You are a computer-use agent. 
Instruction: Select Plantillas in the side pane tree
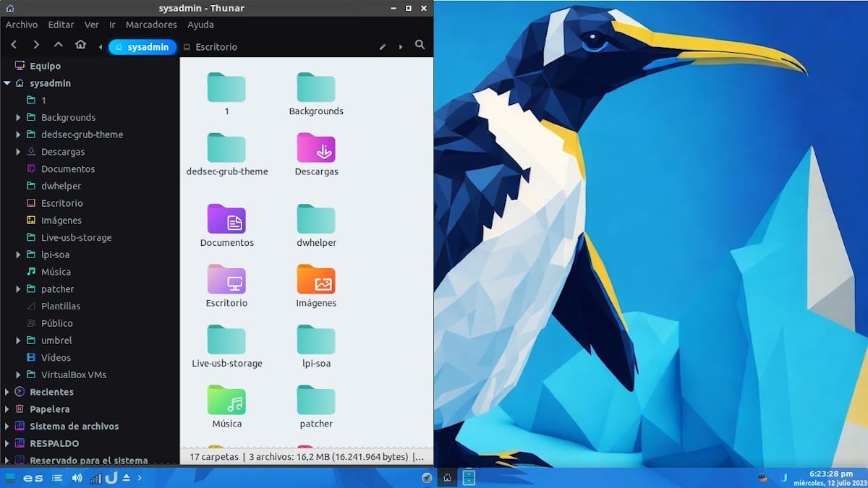(61, 306)
